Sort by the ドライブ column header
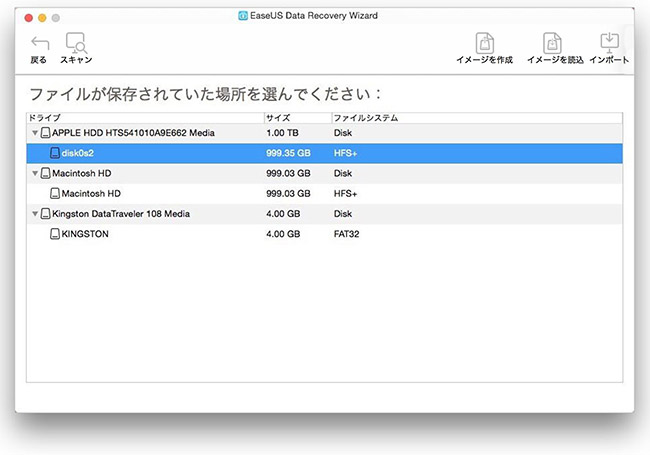 coord(145,118)
